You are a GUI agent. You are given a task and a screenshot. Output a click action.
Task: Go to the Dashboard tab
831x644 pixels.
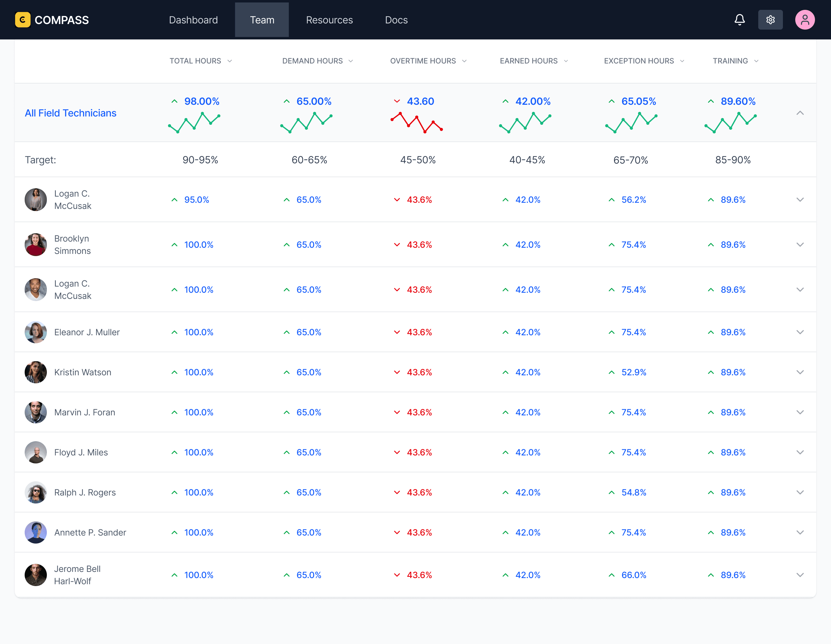point(193,20)
